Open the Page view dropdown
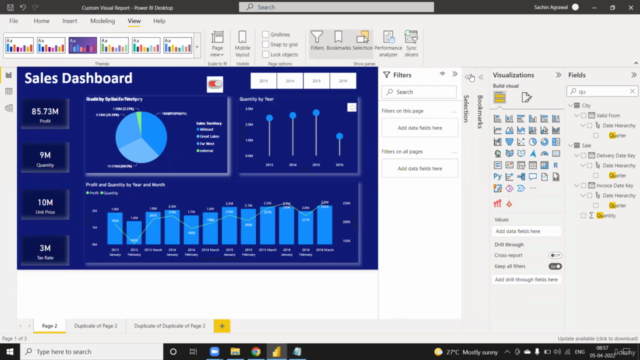Screen dimensions: 640x360 click(217, 44)
